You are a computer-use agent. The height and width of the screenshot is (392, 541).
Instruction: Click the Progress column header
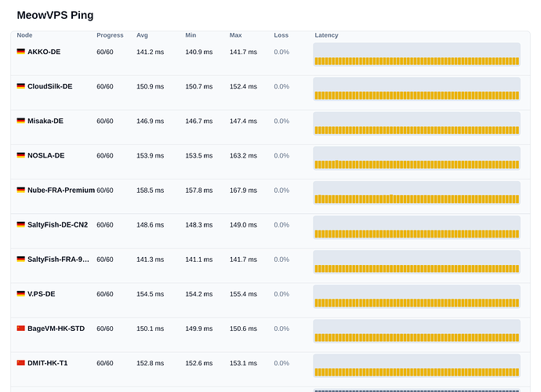point(110,35)
